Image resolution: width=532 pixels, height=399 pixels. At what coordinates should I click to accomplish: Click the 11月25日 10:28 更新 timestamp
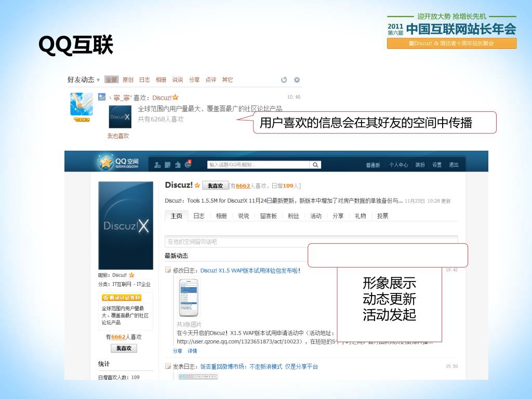(x=428, y=201)
